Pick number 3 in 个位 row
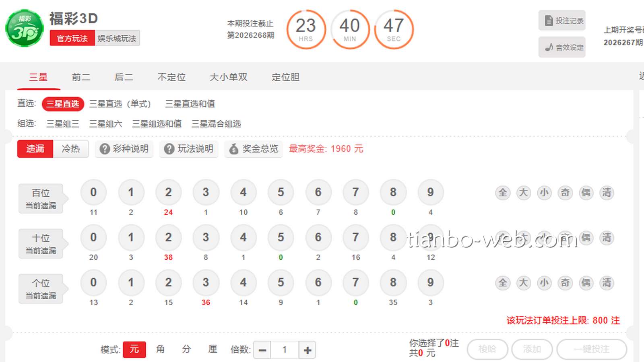This screenshot has height=362, width=644. point(206,282)
